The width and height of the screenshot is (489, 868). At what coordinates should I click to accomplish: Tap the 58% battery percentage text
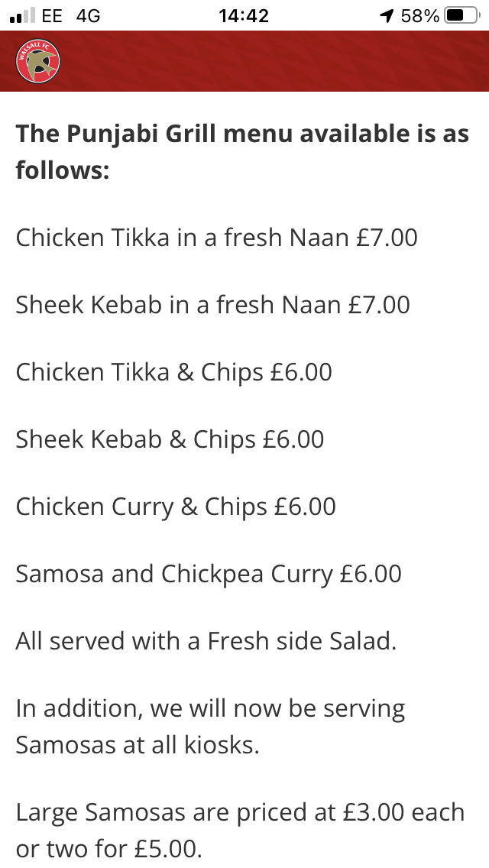coord(419,15)
